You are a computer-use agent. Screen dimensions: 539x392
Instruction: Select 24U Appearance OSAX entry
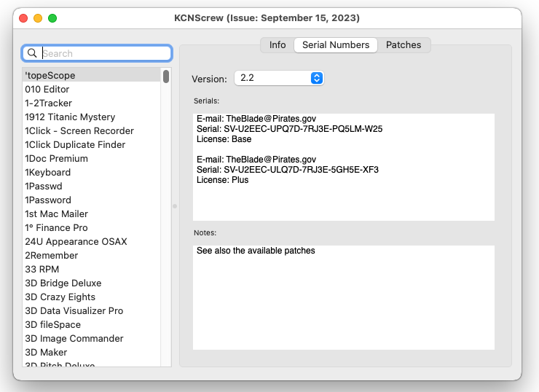point(92,242)
